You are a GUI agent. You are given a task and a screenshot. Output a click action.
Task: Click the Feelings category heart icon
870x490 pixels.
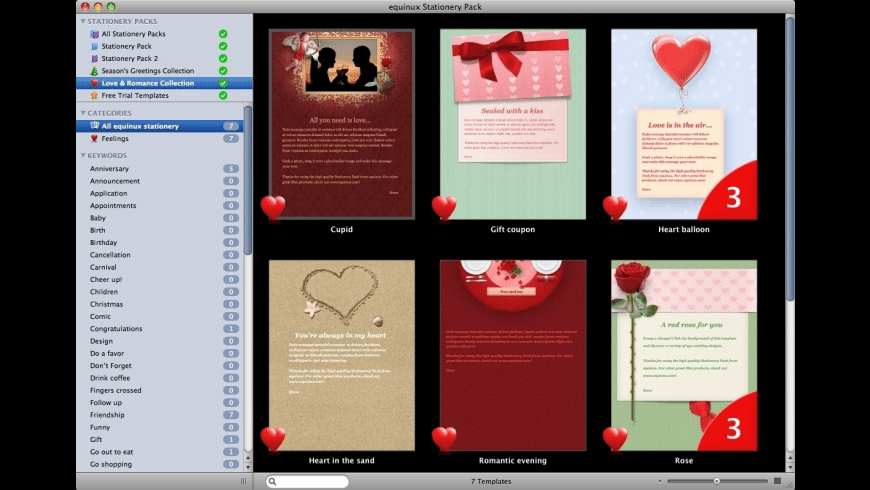[x=94, y=138]
